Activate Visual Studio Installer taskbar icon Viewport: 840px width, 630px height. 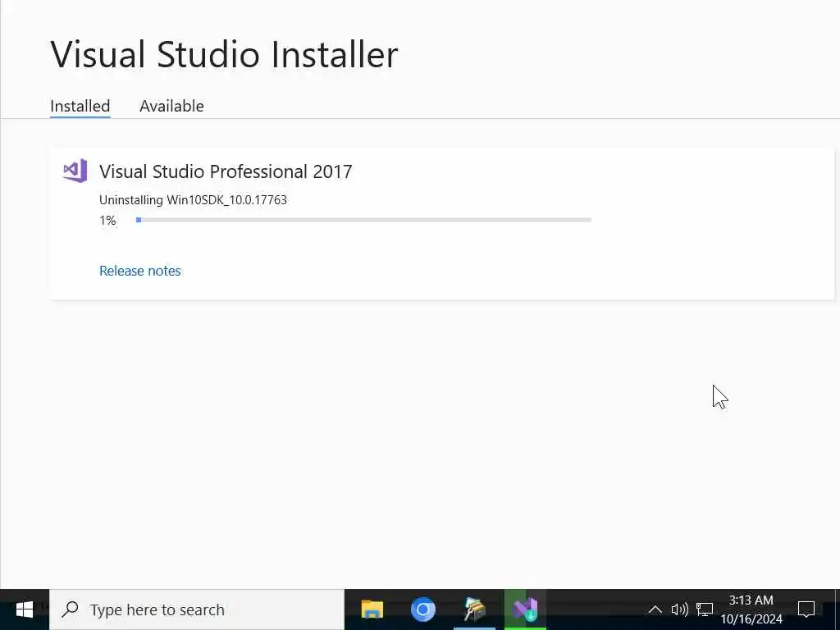point(525,609)
